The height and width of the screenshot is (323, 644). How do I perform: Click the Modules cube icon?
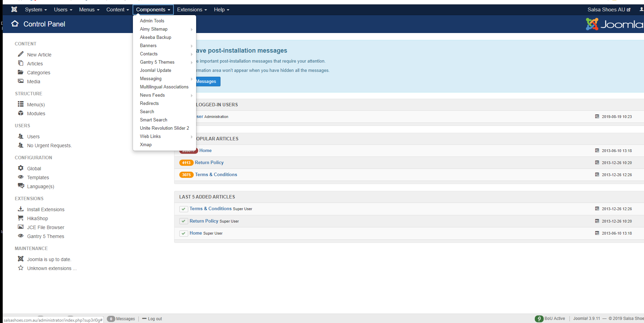21,113
